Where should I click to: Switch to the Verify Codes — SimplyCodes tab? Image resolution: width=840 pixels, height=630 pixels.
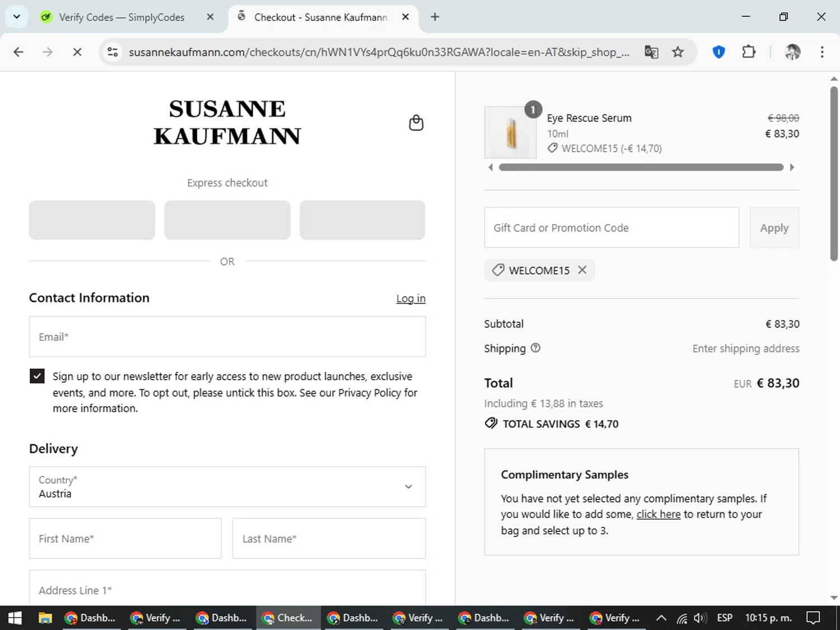click(122, 17)
